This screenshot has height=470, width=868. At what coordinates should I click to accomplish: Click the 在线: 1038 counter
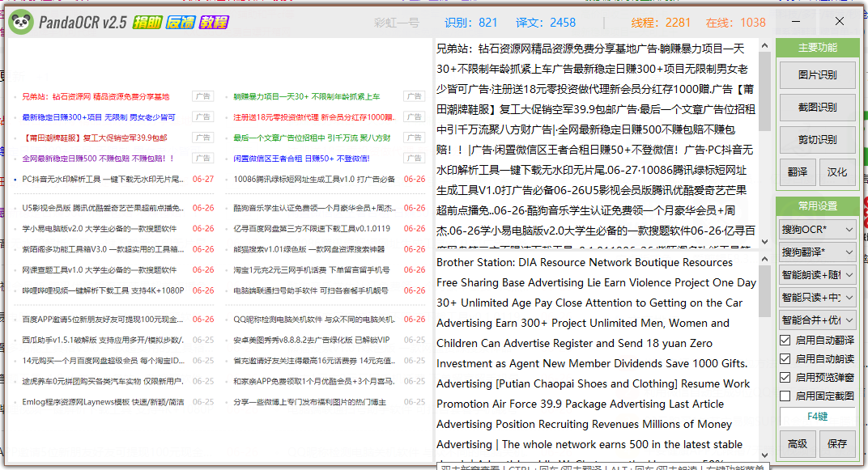736,23
